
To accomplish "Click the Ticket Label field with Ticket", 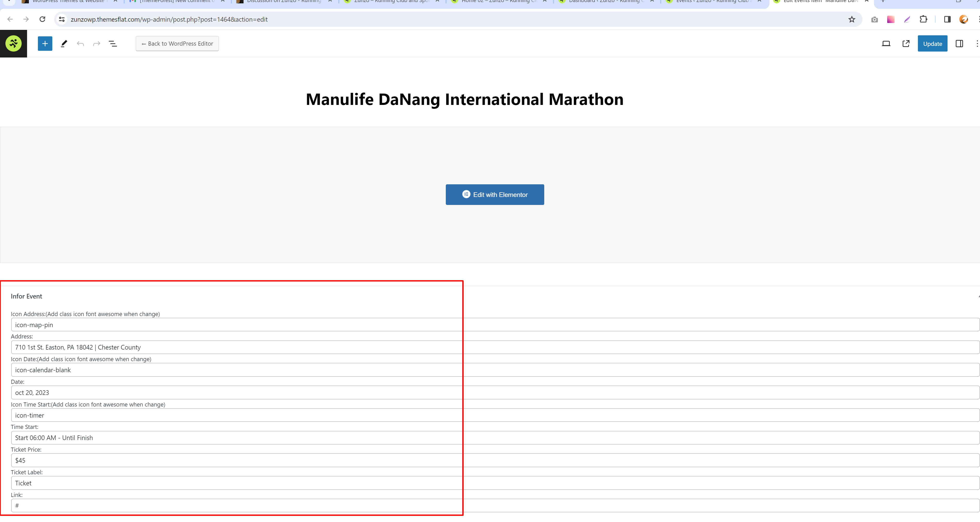I will [x=495, y=483].
